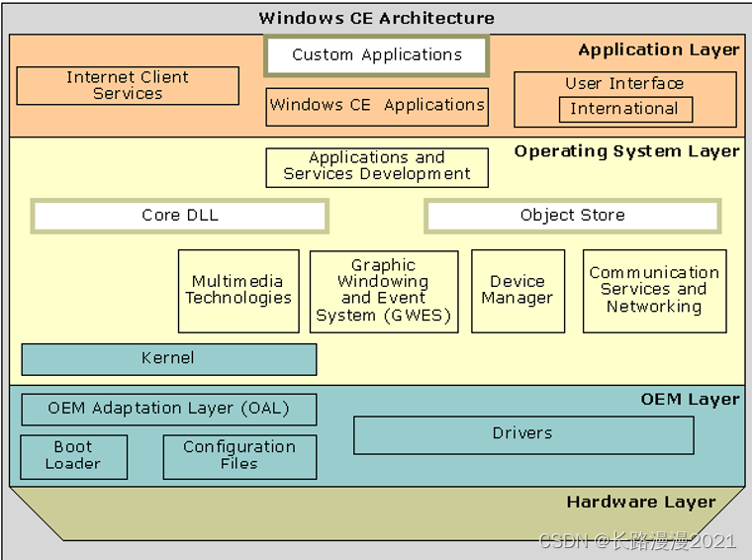Click the Kernel box
The height and width of the screenshot is (560, 752).
tap(169, 359)
